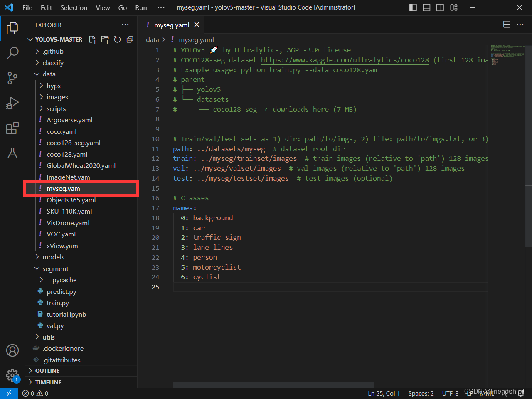The height and width of the screenshot is (399, 532).
Task: Open Argoverse.yaml file
Action: 81,120
